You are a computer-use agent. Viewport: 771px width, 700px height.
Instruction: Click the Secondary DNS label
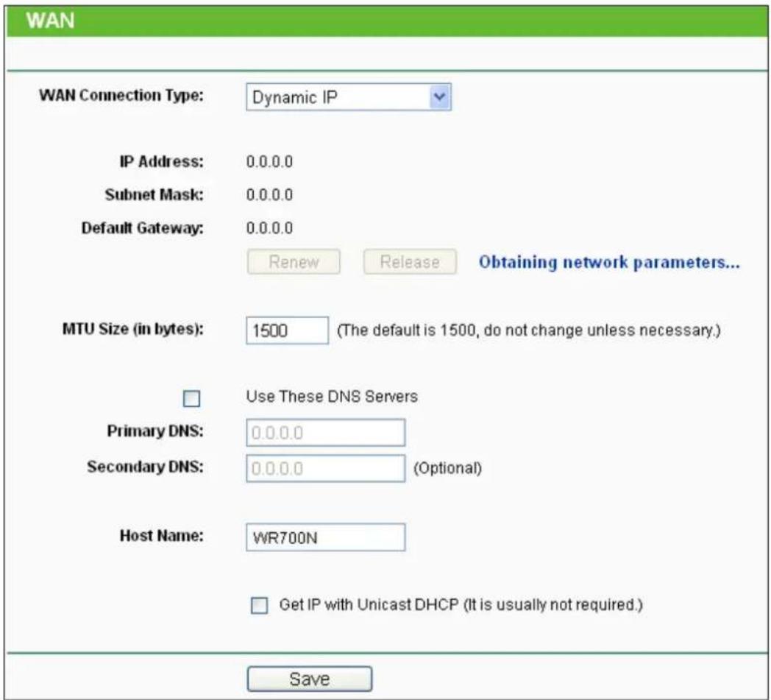[145, 467]
